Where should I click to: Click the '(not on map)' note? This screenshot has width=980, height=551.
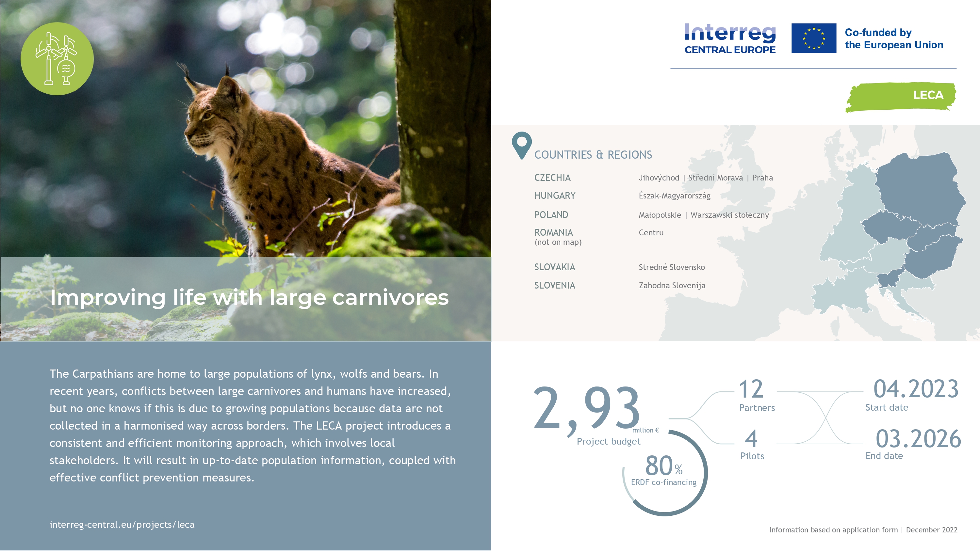558,242
